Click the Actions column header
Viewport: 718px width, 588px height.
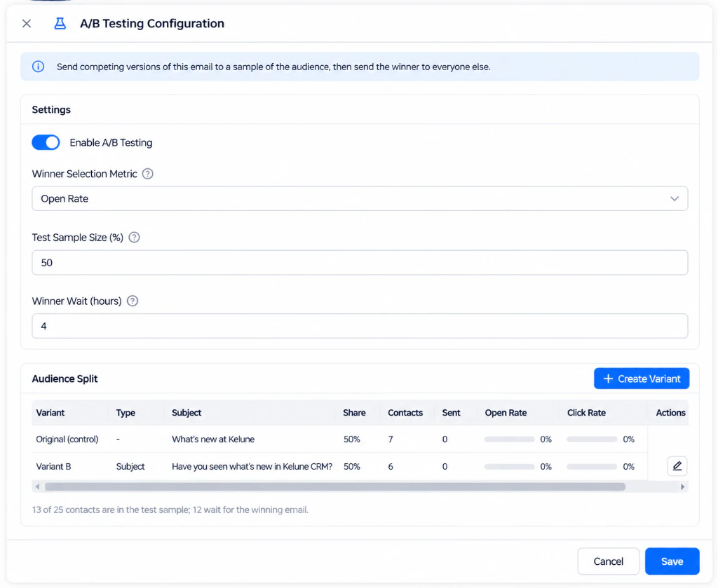pos(670,413)
